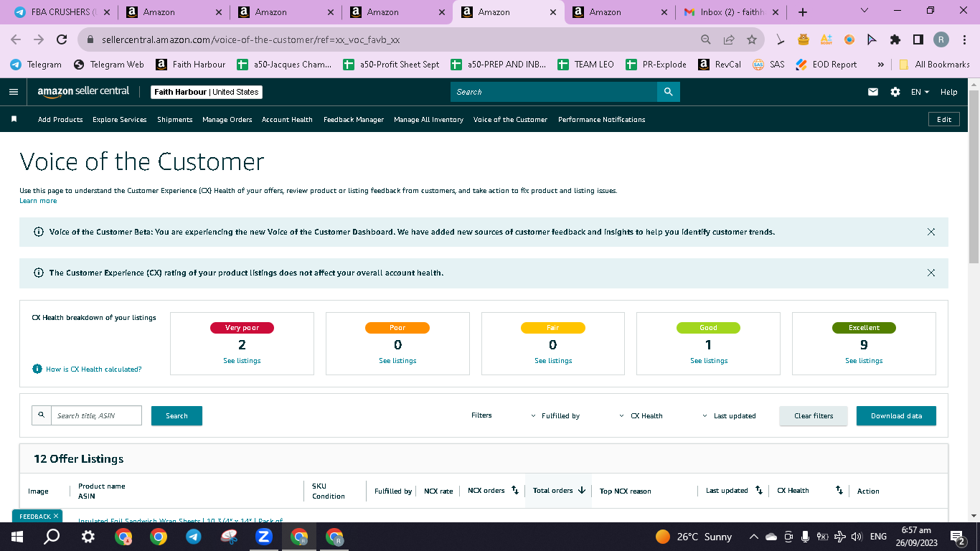Open the page zoom magnifier in address bar
This screenshot has height=551, width=980.
[x=706, y=40]
